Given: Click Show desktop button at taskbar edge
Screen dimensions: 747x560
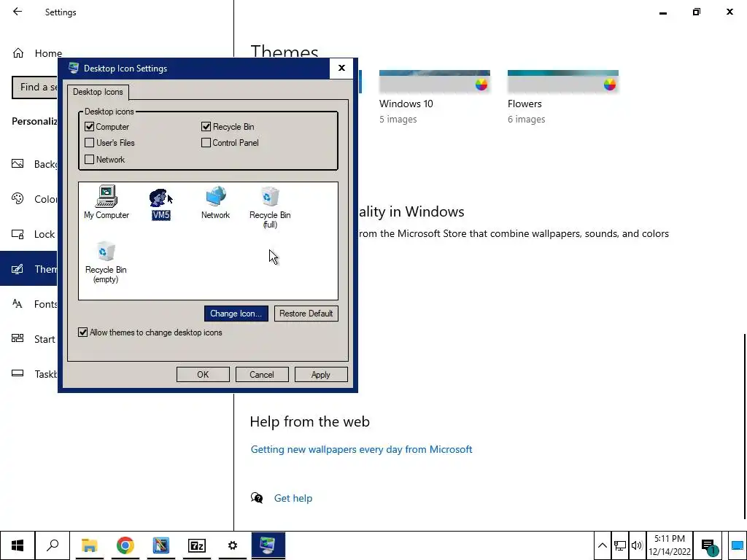Looking at the screenshot, I should (x=738, y=545).
